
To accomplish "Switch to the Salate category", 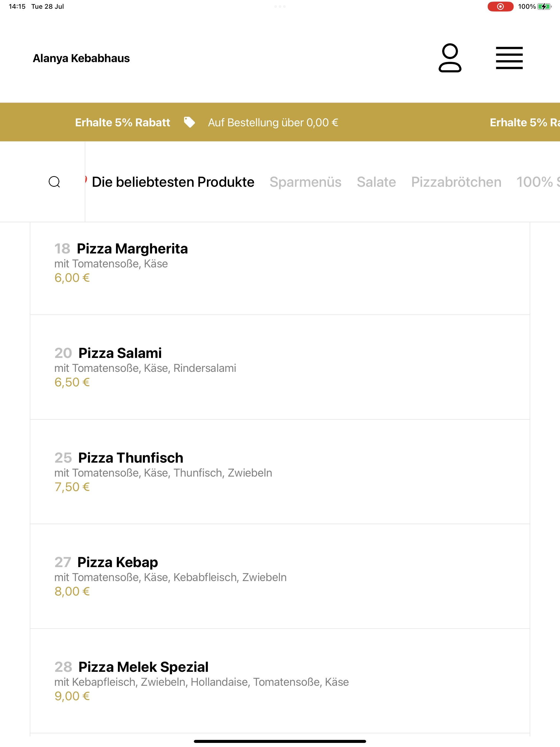I will pos(376,182).
